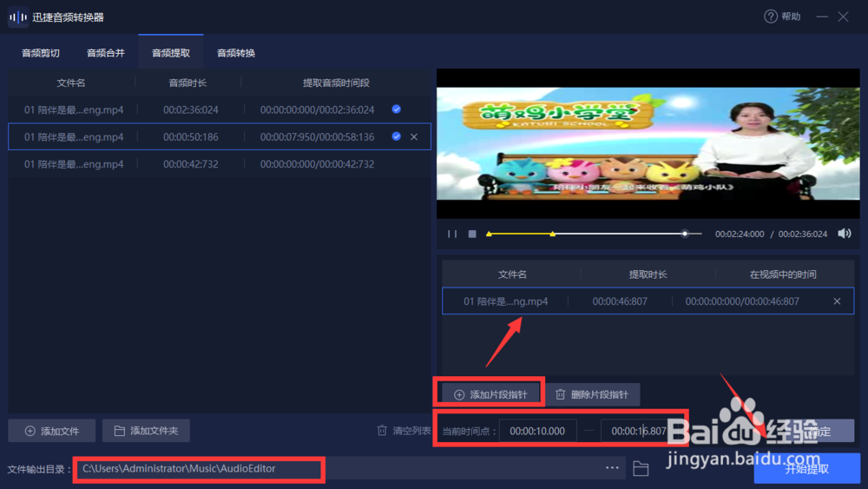This screenshot has width=868, height=489.
Task: Click the video preview thumbnail
Action: tap(648, 144)
